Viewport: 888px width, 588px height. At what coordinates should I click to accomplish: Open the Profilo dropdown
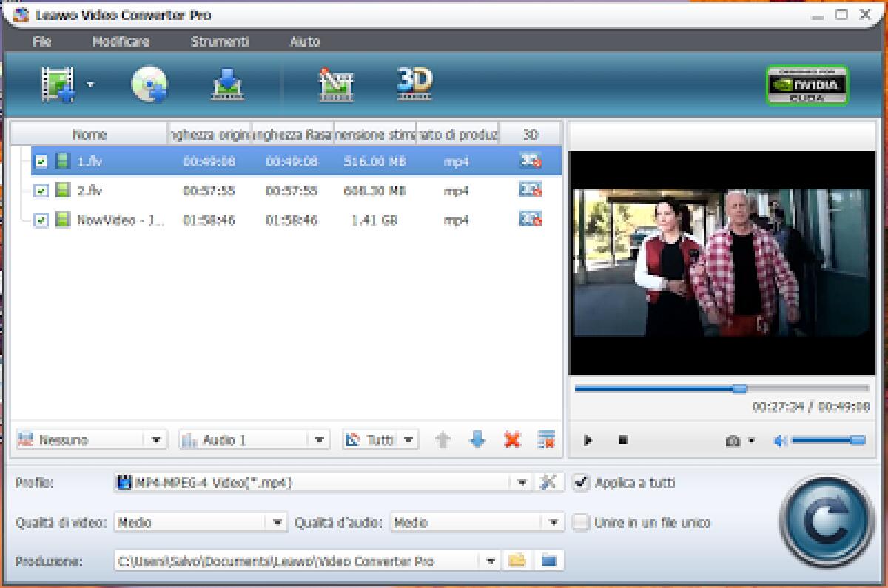click(522, 482)
